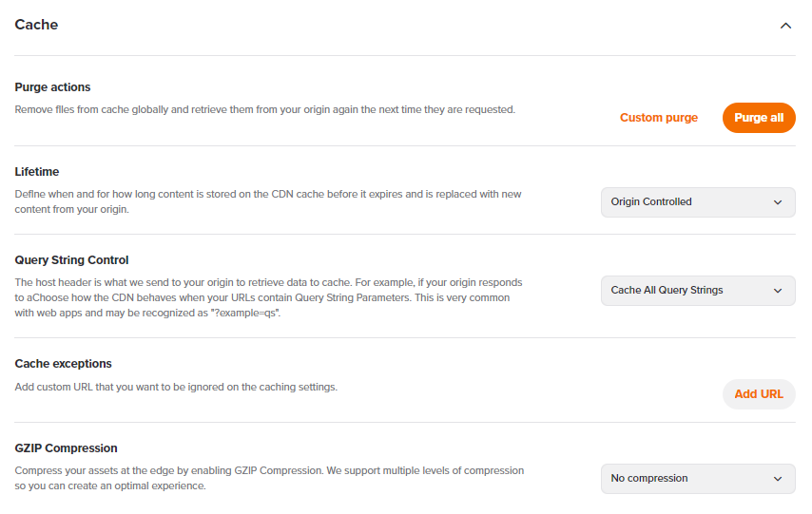
Task: Open the No compression GZIP dropdown
Action: click(685, 478)
